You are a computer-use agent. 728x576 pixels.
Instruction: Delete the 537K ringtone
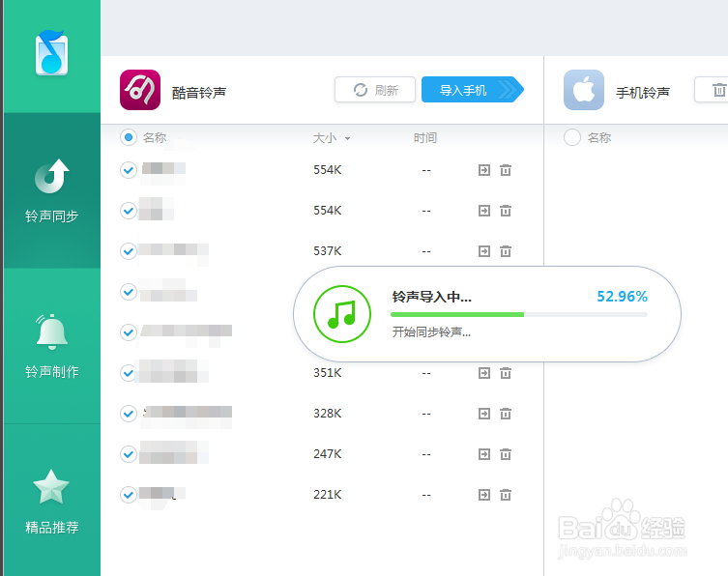[x=506, y=251]
